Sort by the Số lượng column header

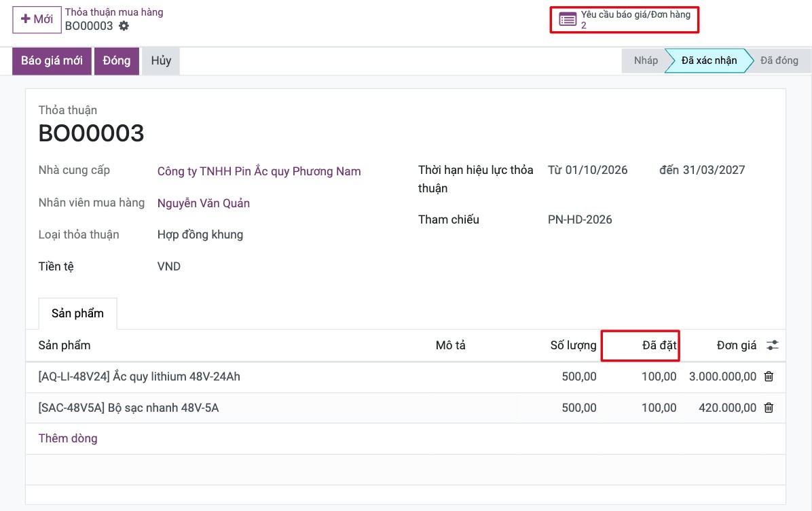pos(573,345)
